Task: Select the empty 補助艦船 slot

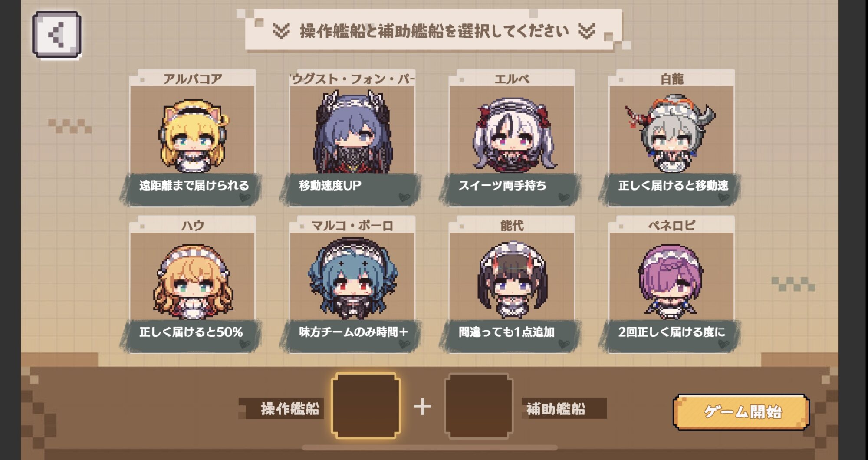Action: point(479,406)
